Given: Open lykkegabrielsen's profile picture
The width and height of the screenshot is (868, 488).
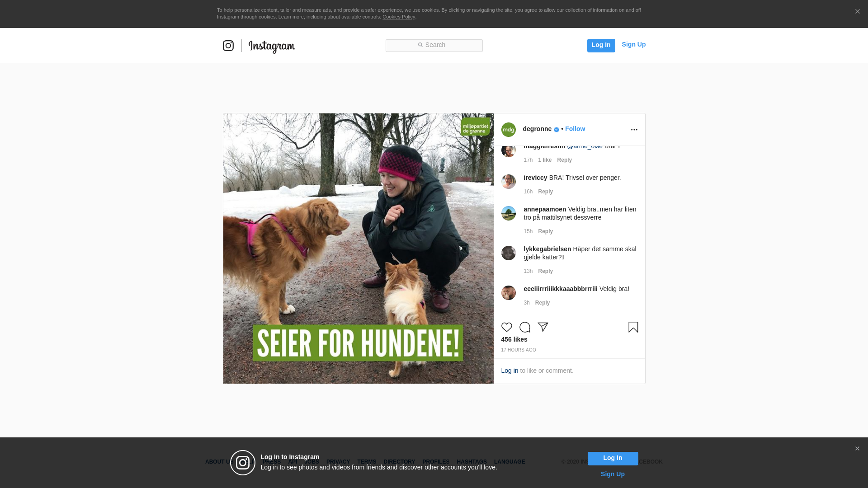Looking at the screenshot, I should (508, 253).
